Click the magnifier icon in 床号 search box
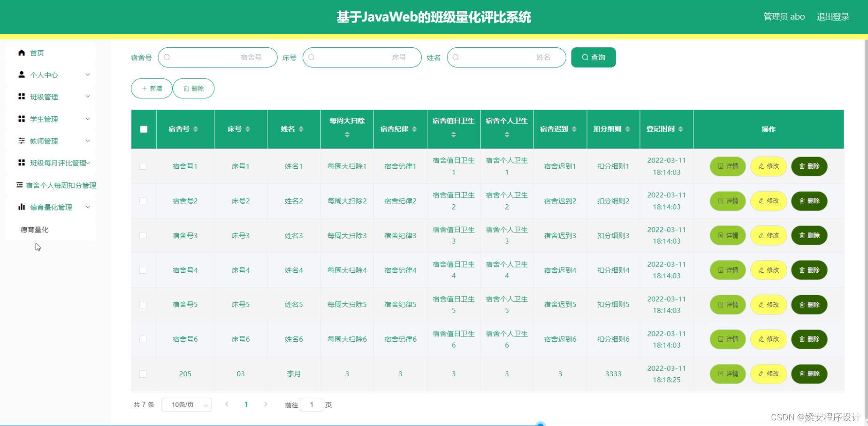 [x=311, y=57]
